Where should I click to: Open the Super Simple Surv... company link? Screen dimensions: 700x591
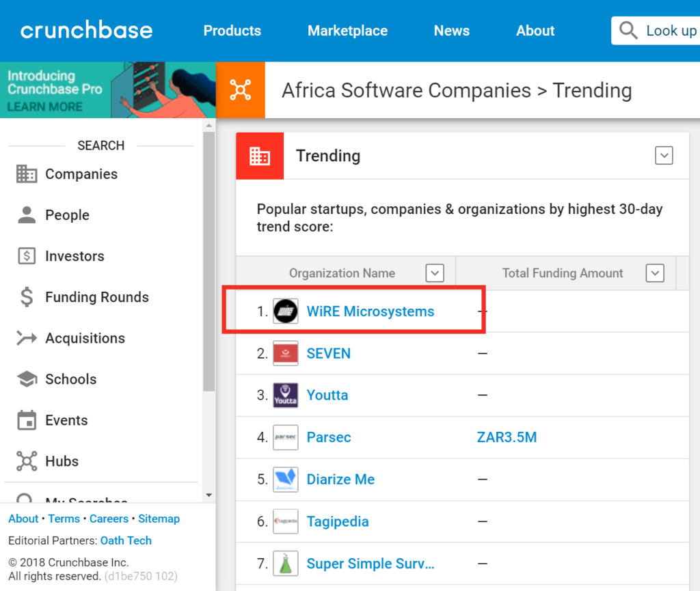coord(371,564)
